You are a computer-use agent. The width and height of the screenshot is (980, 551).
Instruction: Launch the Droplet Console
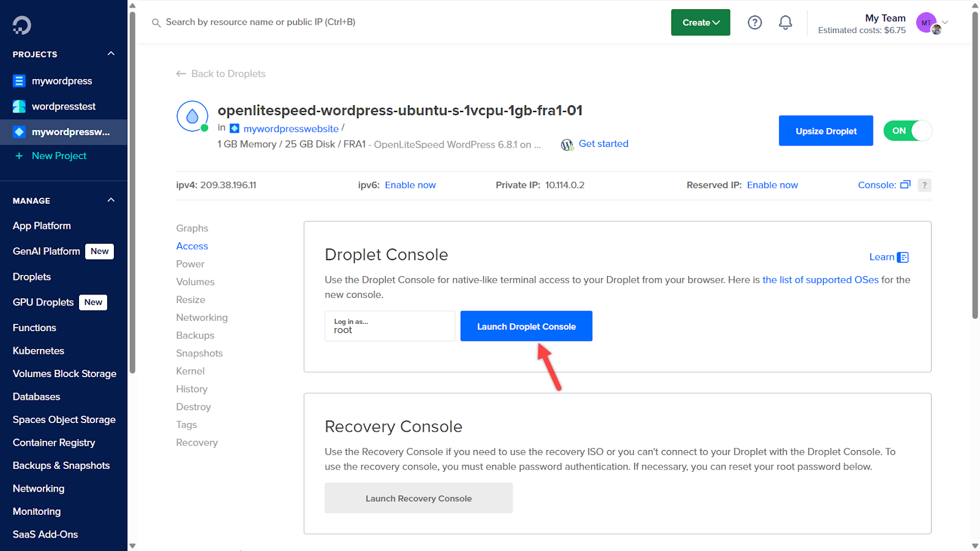[526, 326]
